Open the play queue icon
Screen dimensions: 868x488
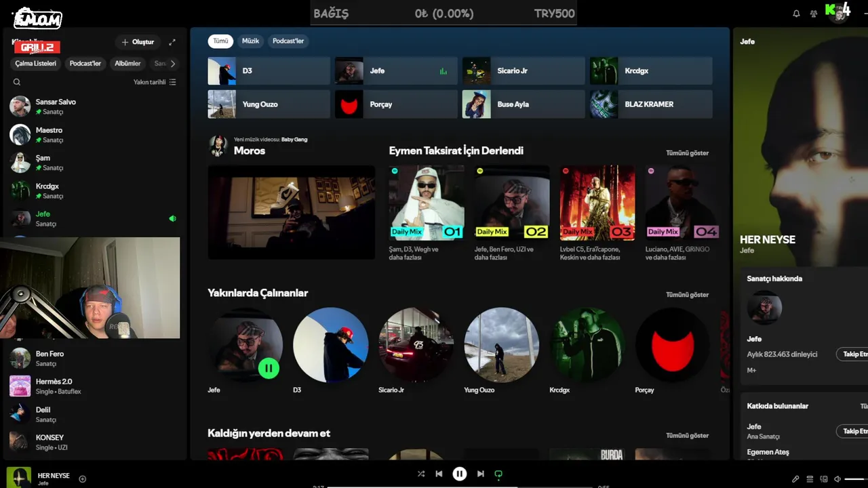(x=810, y=479)
